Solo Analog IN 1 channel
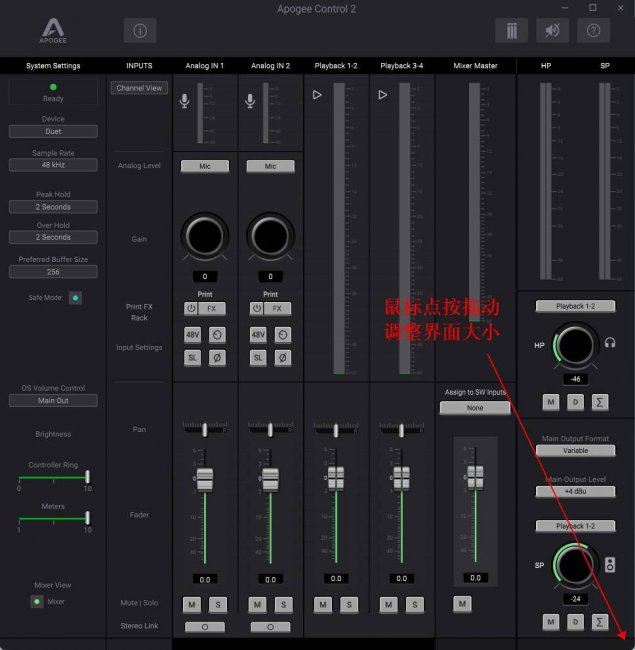Image resolution: width=635 pixels, height=650 pixels. click(x=218, y=605)
